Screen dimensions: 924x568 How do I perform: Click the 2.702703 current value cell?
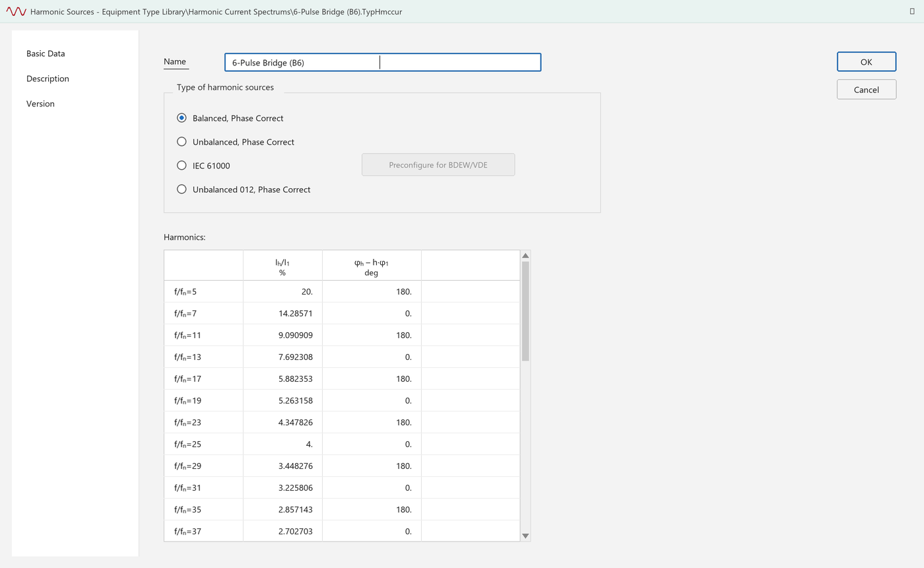[282, 531]
